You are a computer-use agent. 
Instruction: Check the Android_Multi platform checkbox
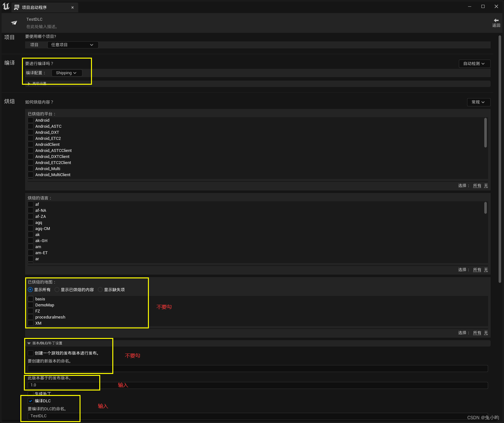tap(31, 168)
